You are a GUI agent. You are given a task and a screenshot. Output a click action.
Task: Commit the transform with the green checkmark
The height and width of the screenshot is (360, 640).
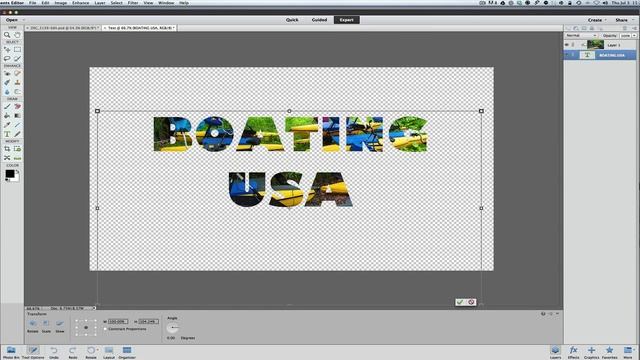click(x=460, y=302)
